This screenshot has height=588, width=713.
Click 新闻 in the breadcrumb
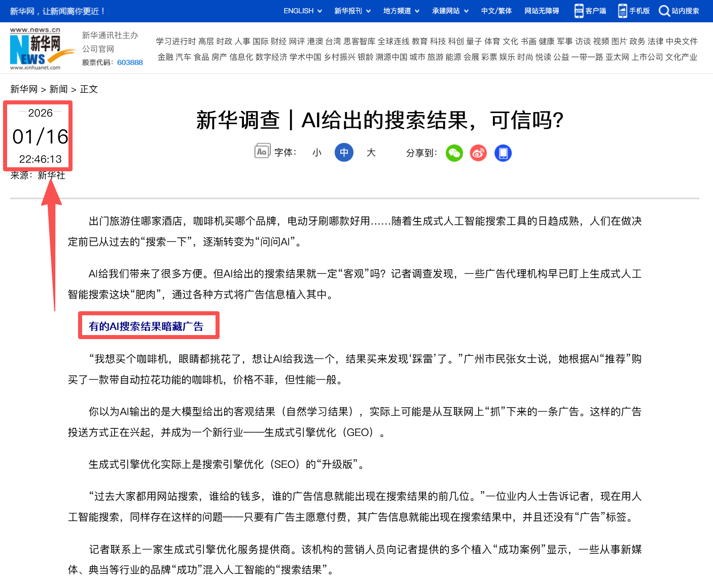click(x=58, y=89)
